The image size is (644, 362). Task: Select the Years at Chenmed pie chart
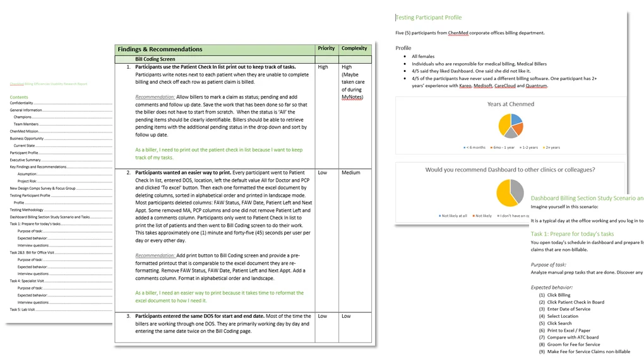(x=511, y=126)
